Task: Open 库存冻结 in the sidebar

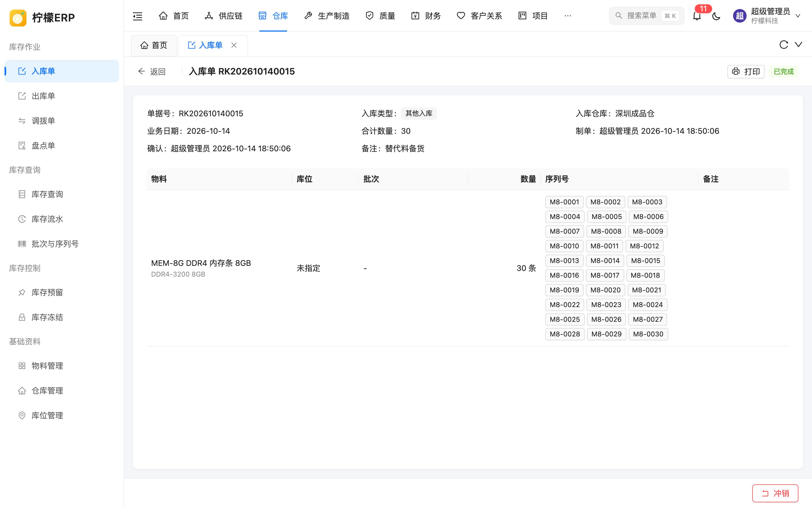Action: [62, 317]
